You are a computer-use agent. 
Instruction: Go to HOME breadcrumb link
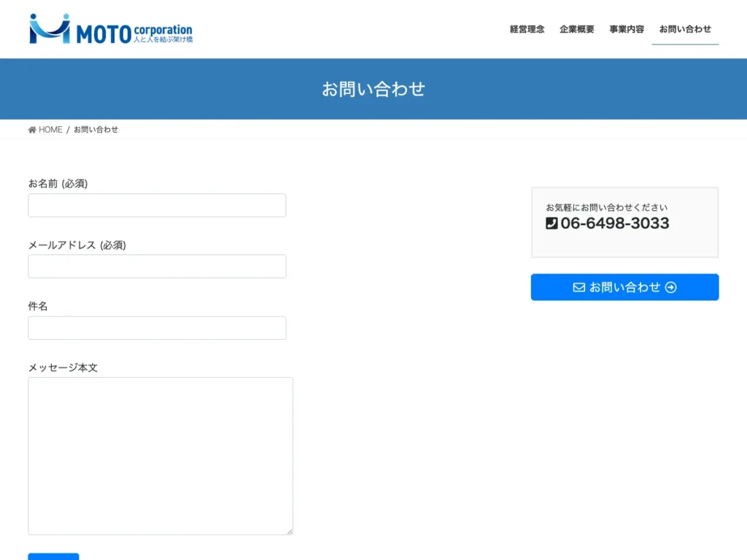click(50, 130)
